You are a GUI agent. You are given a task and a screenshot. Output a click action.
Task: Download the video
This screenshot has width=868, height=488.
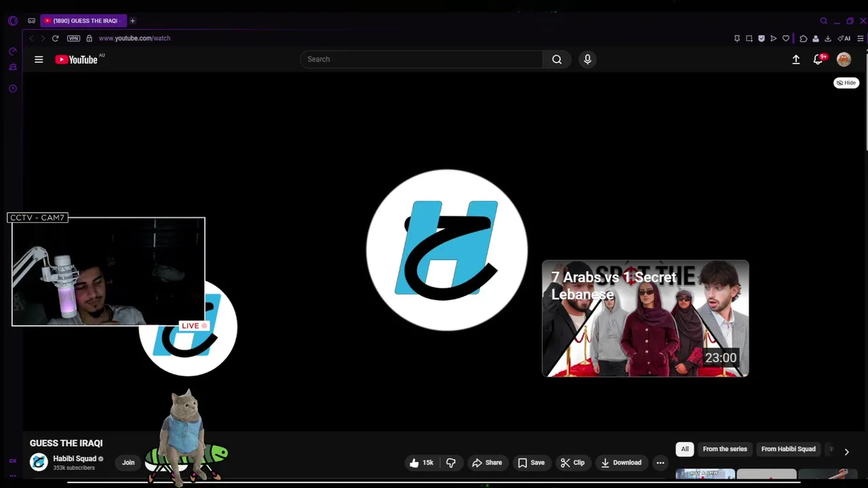pos(620,463)
